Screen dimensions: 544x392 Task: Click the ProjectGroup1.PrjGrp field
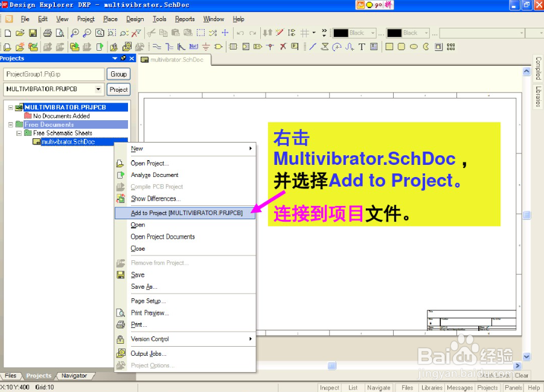click(54, 74)
